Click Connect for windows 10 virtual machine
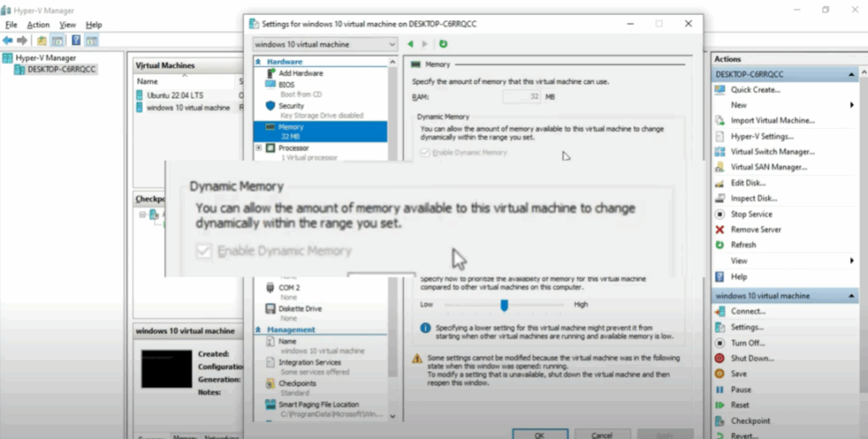The height and width of the screenshot is (439, 868). click(x=748, y=312)
